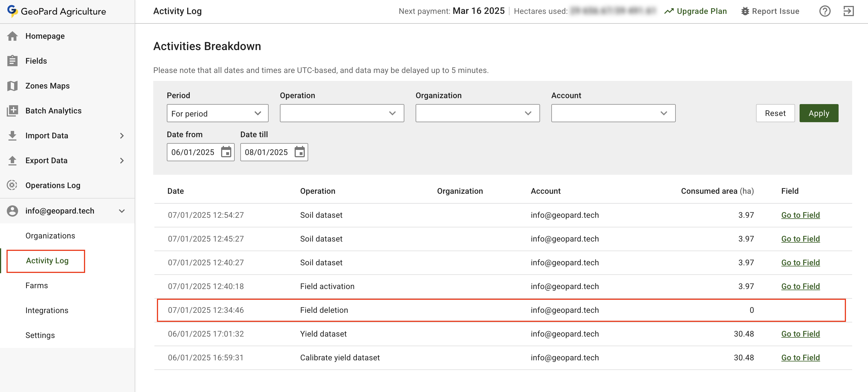Open the Period dropdown
This screenshot has height=392, width=868.
tap(217, 113)
